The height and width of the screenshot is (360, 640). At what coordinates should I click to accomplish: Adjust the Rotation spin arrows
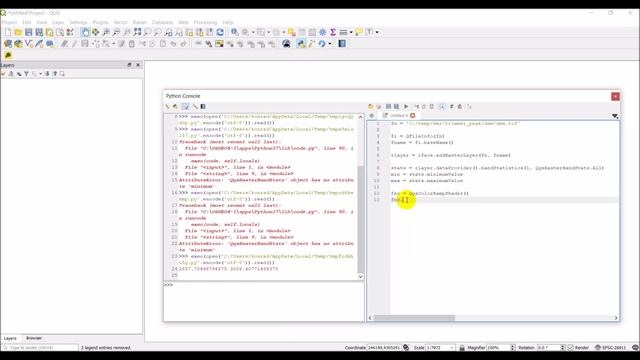coord(562,348)
